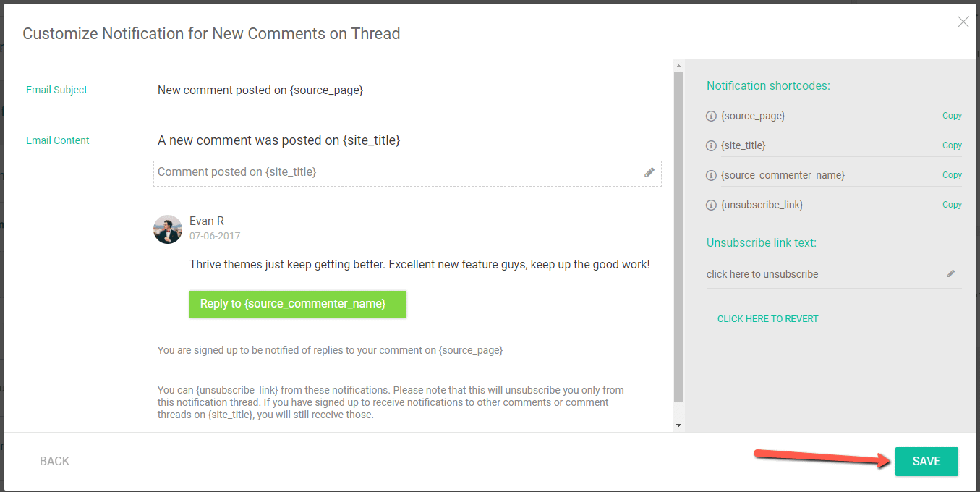The height and width of the screenshot is (492, 980).
Task: Click the unsubscribe notice paragraph
Action: 391,402
